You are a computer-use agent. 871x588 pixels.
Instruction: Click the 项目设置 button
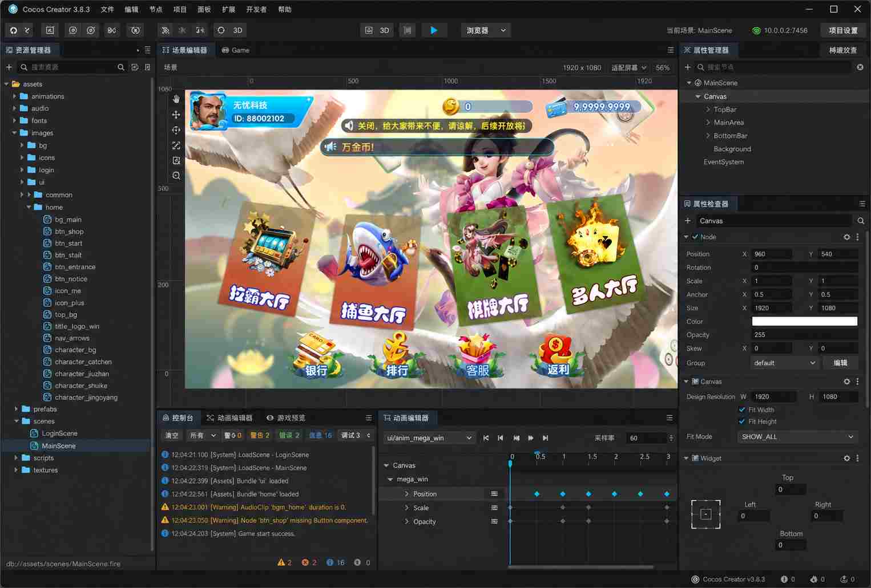pos(843,30)
